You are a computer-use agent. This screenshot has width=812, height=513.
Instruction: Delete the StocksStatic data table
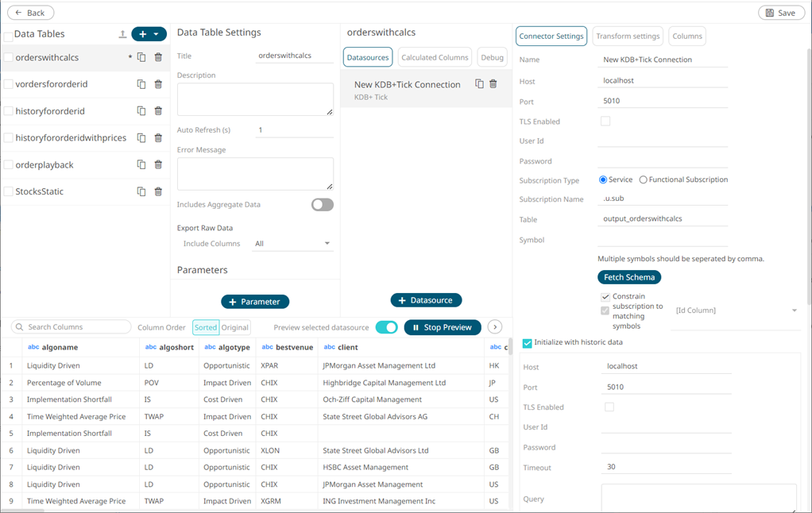[x=158, y=191]
